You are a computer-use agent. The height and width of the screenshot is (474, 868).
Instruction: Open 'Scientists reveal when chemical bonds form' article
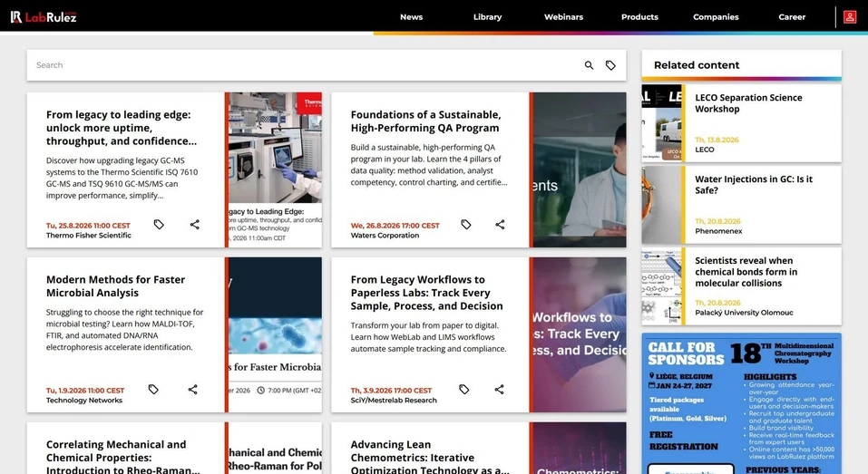click(x=746, y=272)
